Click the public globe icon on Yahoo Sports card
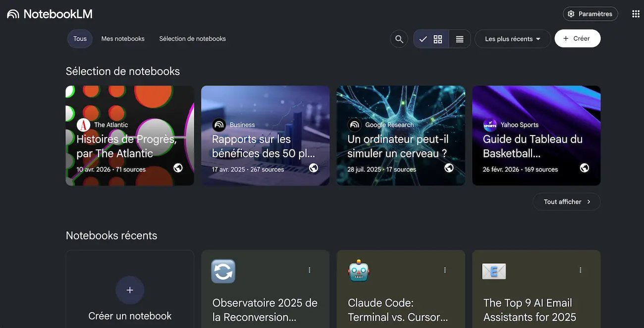644x328 pixels. point(585,168)
